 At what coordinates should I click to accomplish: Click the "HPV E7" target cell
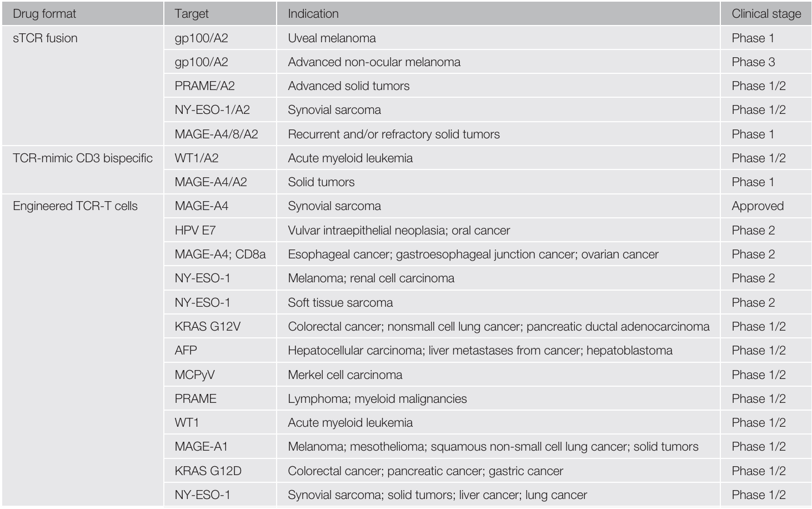[x=195, y=231]
